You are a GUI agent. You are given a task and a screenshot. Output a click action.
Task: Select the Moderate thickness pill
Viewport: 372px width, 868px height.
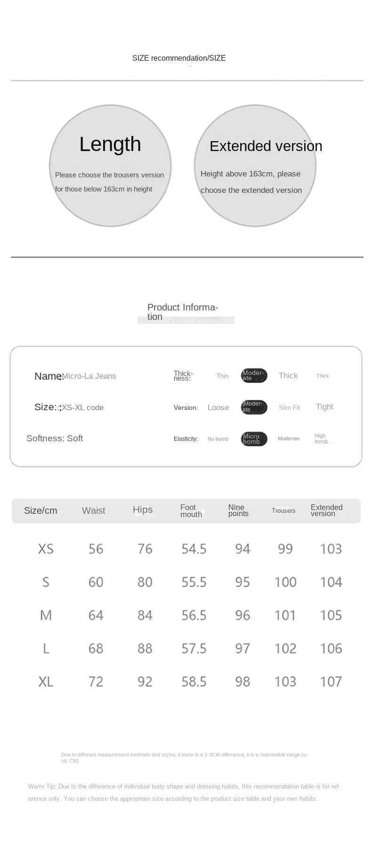click(254, 375)
